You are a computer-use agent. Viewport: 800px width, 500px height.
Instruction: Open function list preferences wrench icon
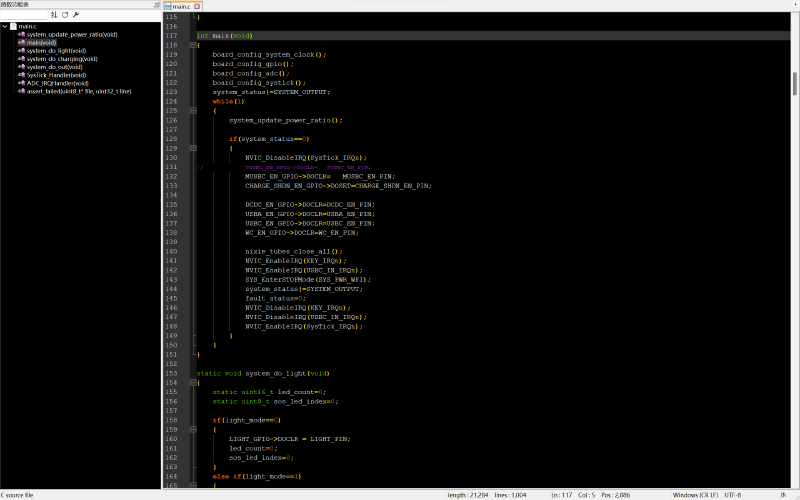point(76,15)
